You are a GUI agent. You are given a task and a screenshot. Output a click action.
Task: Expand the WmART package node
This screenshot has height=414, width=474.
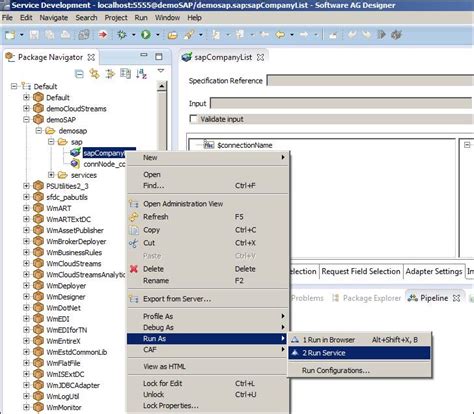click(26, 208)
